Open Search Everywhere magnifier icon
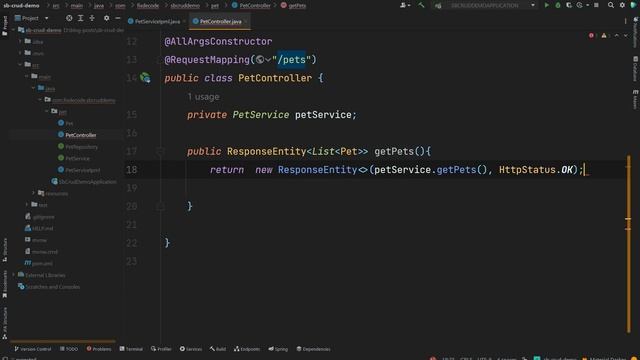 (611, 5)
